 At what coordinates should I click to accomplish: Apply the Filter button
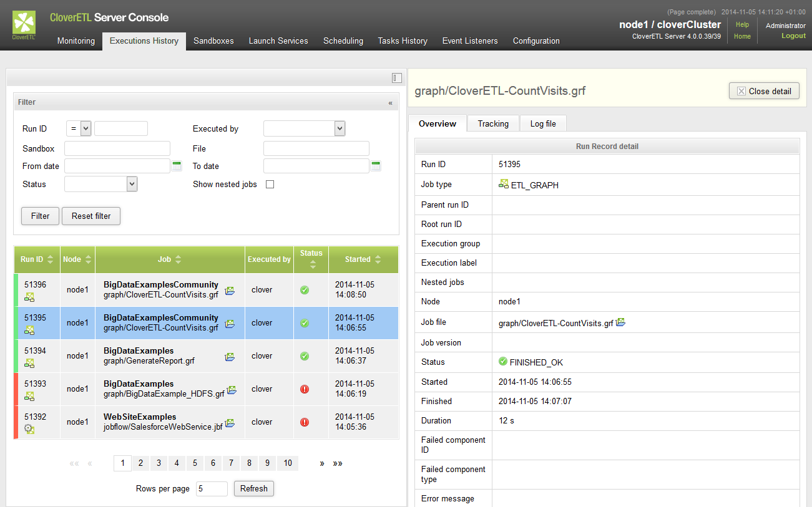click(x=40, y=216)
